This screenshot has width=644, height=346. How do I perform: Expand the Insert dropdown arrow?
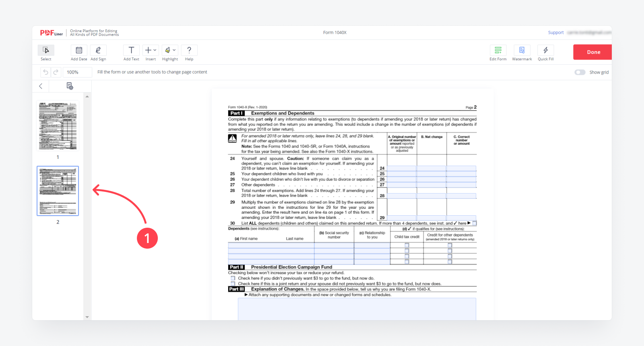pyautogui.click(x=155, y=50)
